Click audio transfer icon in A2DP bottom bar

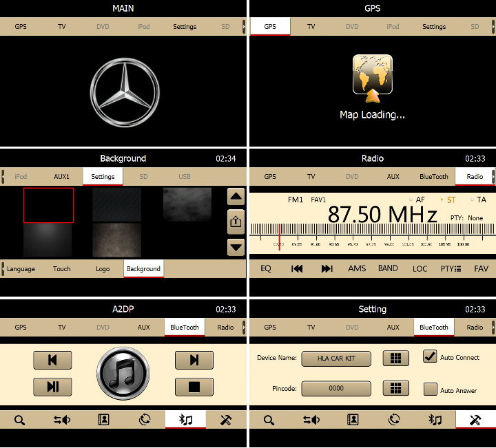[62, 420]
